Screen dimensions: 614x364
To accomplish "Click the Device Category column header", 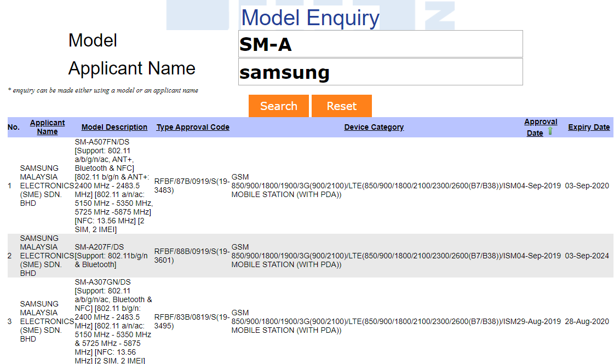I will pos(374,127).
